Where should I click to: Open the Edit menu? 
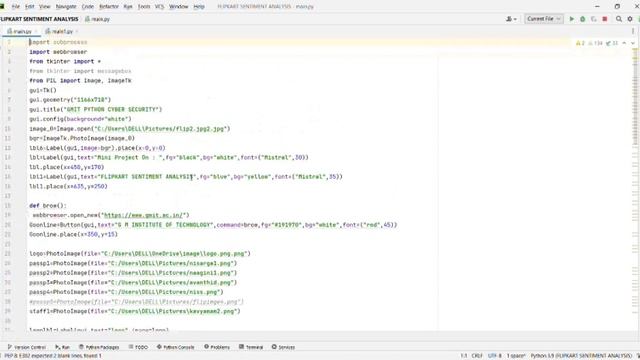pyautogui.click(x=29, y=7)
